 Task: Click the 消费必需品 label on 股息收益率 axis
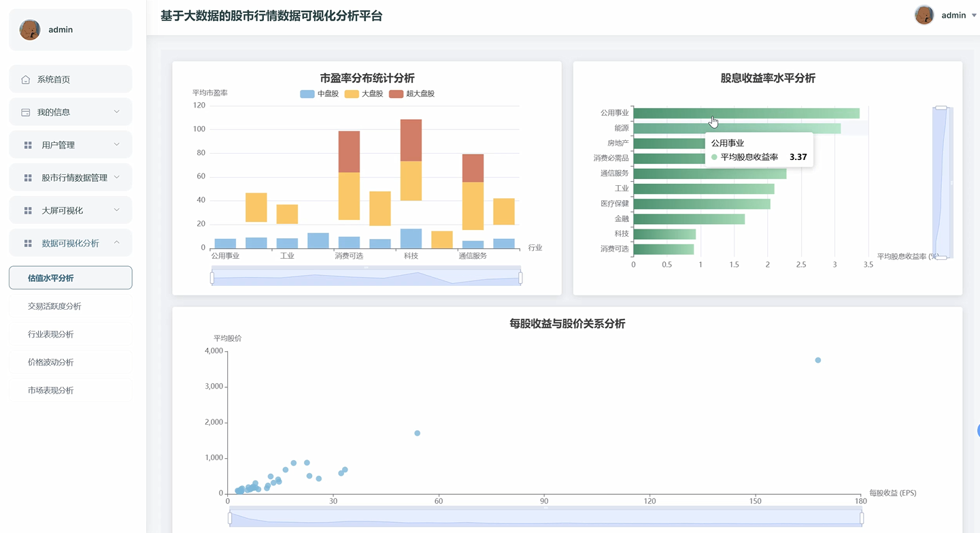(611, 159)
